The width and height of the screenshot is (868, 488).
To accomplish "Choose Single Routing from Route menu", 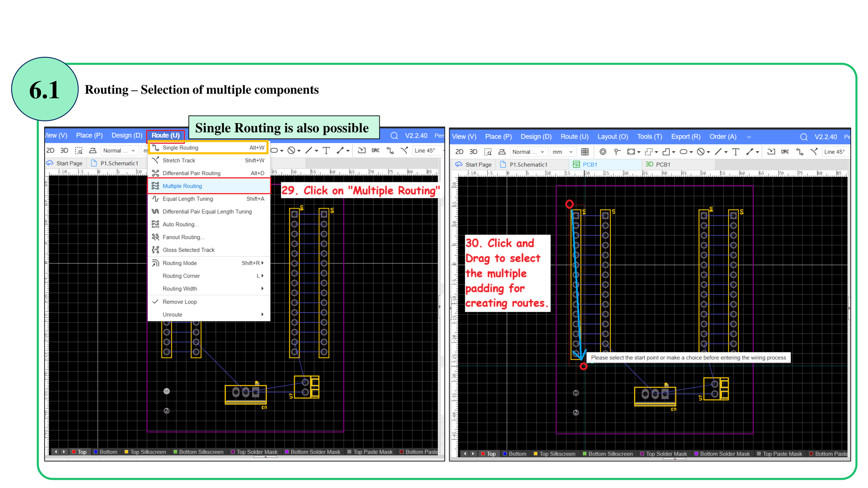I will click(209, 148).
